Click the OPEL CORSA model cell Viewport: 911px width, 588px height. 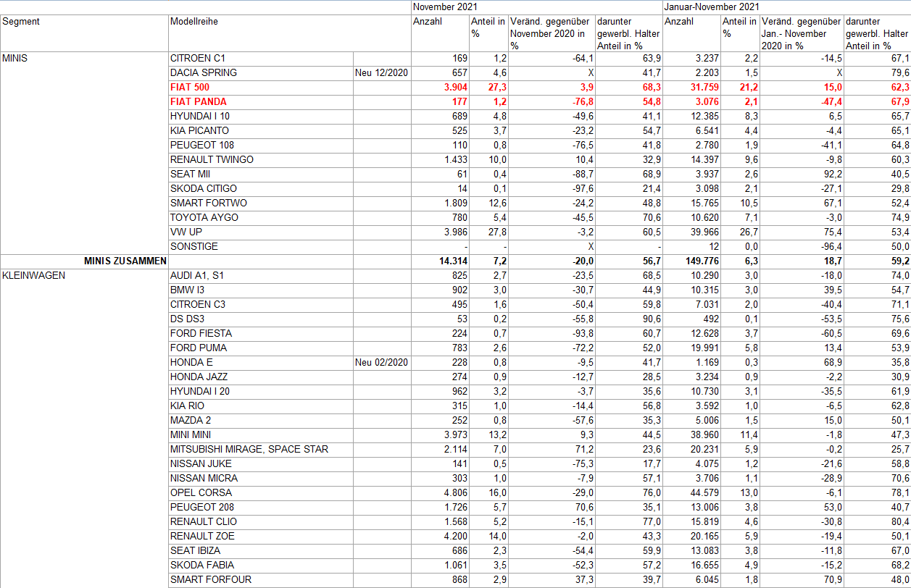click(201, 492)
